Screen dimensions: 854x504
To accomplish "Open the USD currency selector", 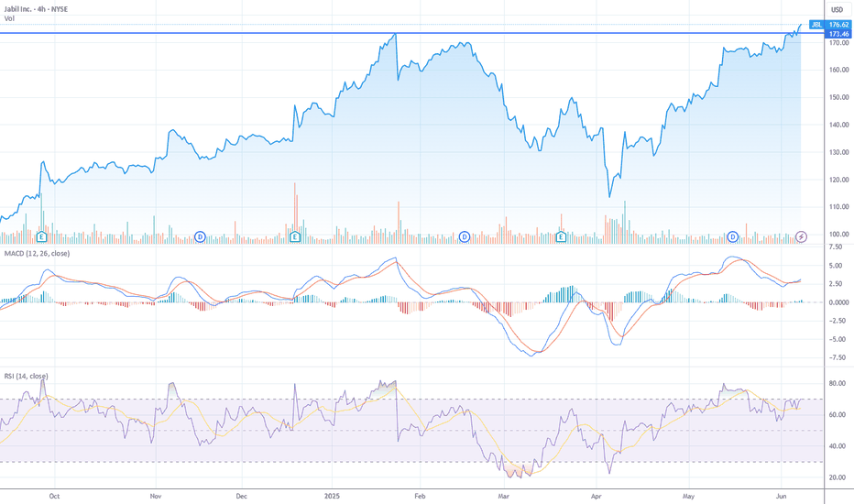I will click(x=837, y=10).
